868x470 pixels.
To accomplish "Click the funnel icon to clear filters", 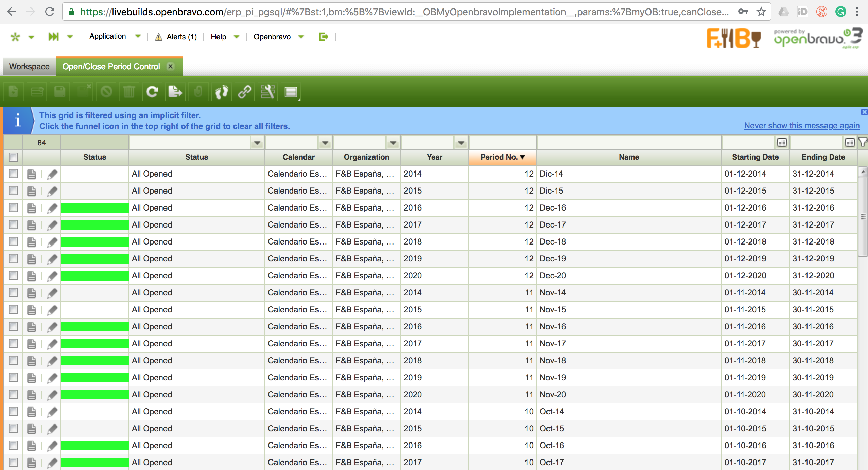I will coord(863,142).
